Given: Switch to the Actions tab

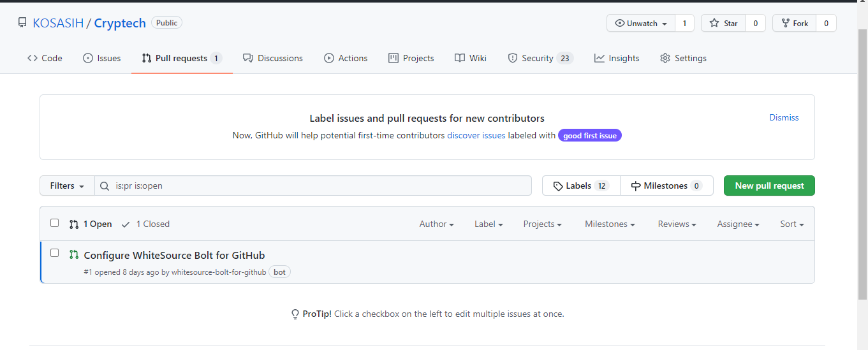Looking at the screenshot, I should [346, 58].
